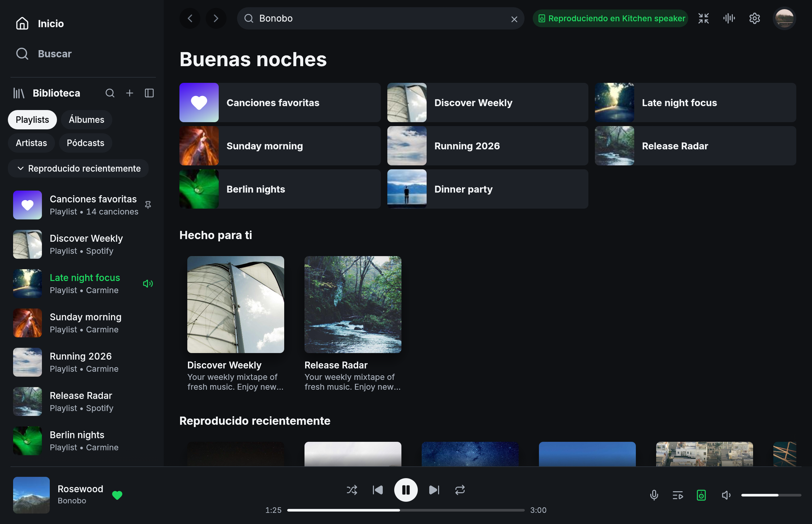This screenshot has width=812, height=524.
Task: Select the Artistas filter chip
Action: [x=31, y=143]
